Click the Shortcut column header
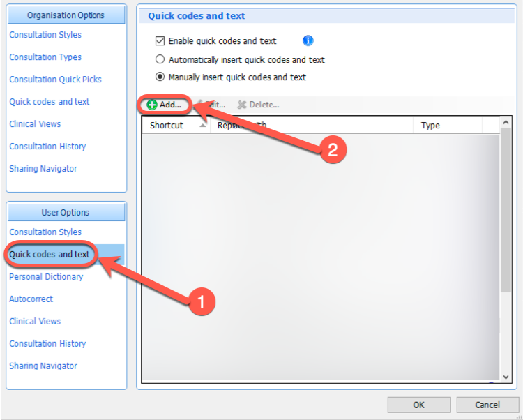The image size is (523, 420). click(x=176, y=126)
